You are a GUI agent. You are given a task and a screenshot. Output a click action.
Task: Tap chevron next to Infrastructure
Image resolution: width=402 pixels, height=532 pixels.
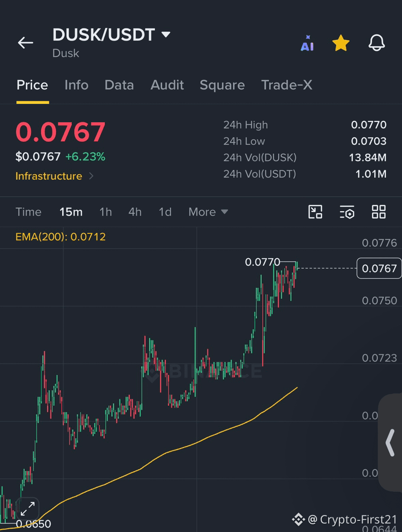pos(91,176)
